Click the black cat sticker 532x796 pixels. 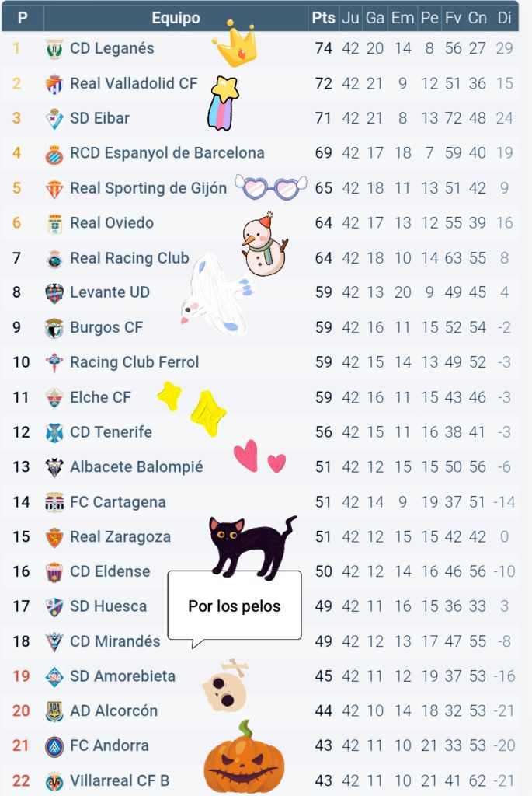point(252,546)
